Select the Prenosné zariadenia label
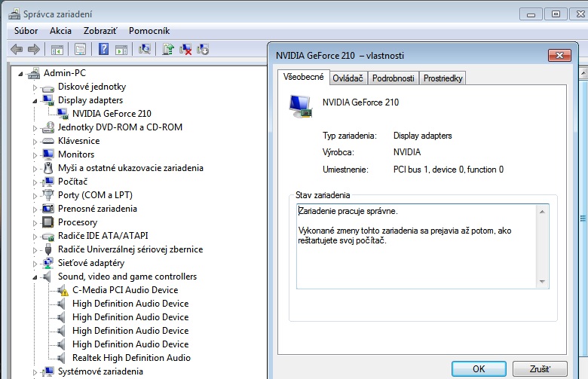The image size is (588, 379). click(x=97, y=209)
